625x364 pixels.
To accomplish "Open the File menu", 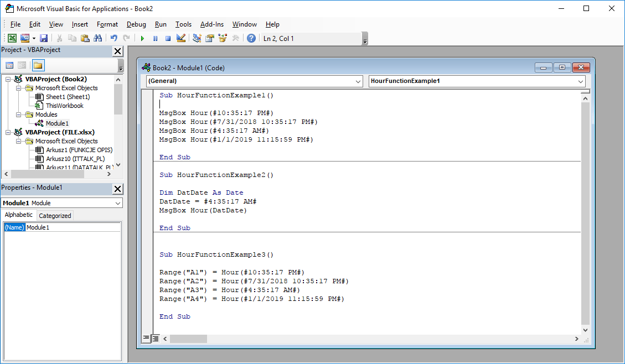I will click(x=16, y=24).
